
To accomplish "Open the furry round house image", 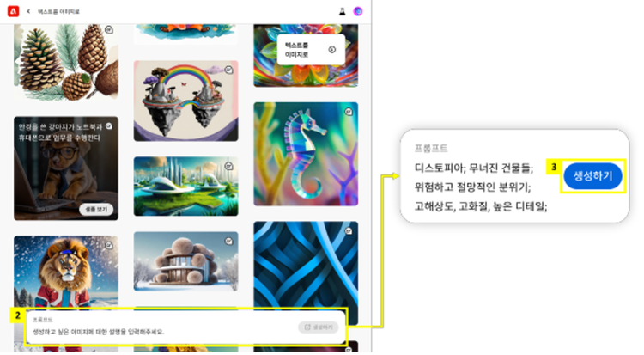I will (186, 261).
